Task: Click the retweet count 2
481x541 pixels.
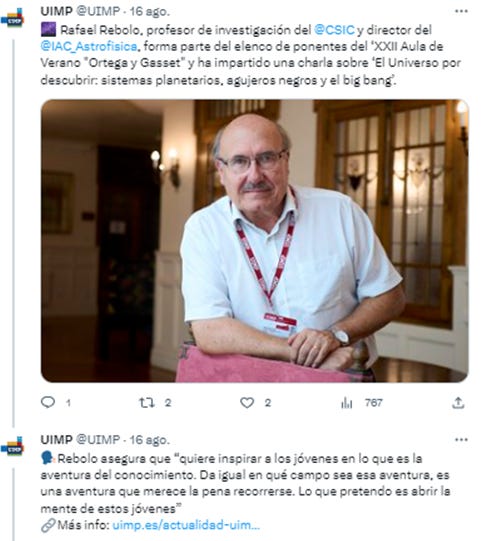Action: coord(168,403)
